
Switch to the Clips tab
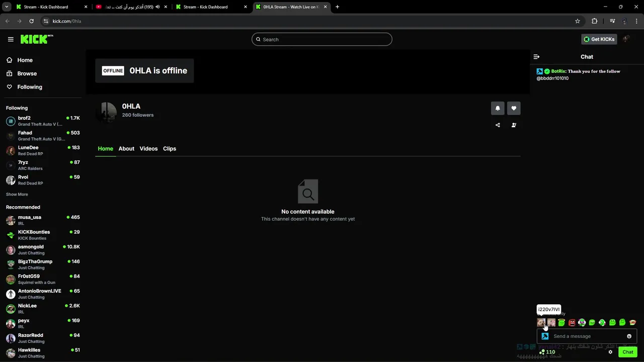(x=170, y=149)
